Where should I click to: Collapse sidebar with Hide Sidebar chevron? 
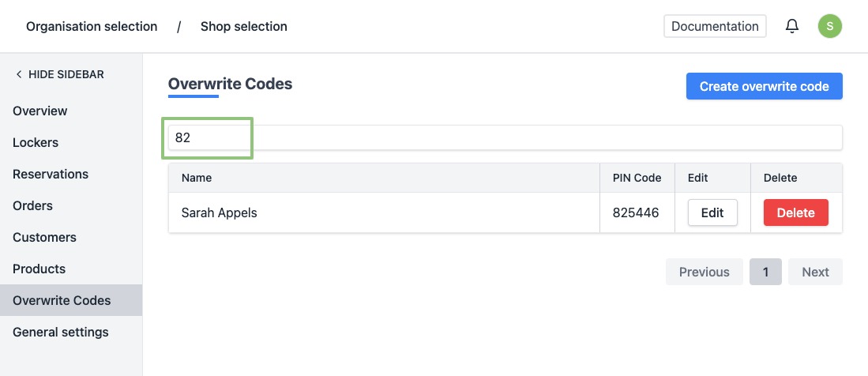point(19,74)
